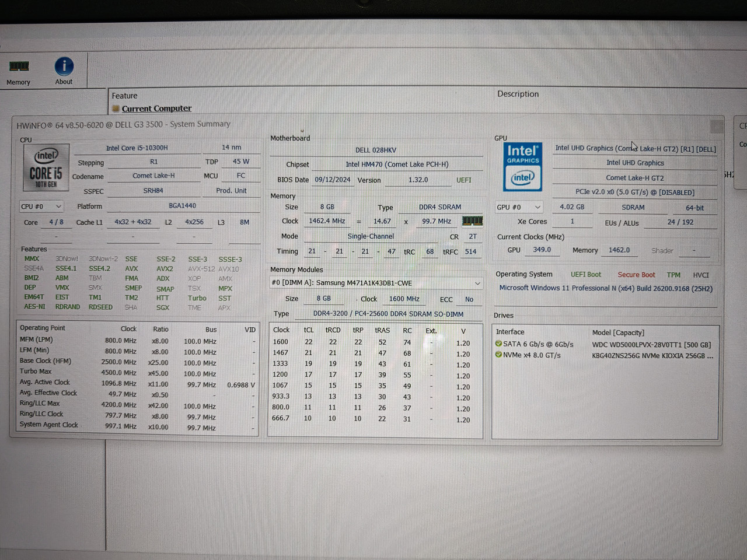Click the SSPEC value SRH84

153,191
